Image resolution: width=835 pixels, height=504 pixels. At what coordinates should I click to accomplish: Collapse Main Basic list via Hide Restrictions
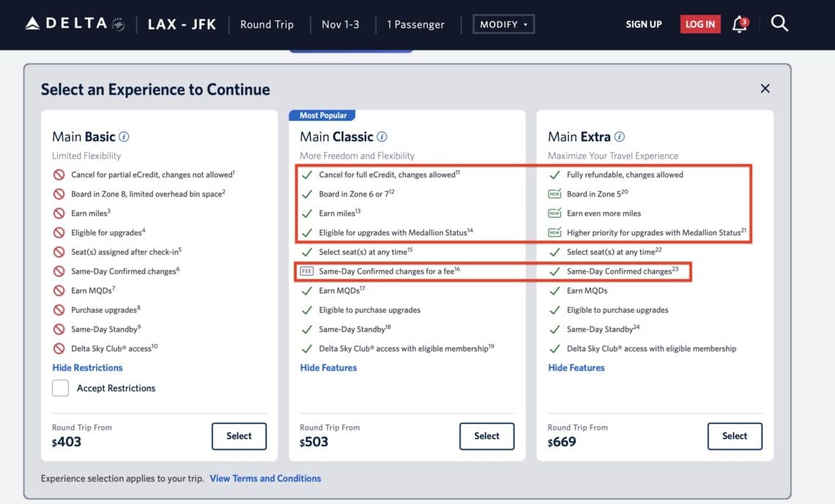point(86,367)
